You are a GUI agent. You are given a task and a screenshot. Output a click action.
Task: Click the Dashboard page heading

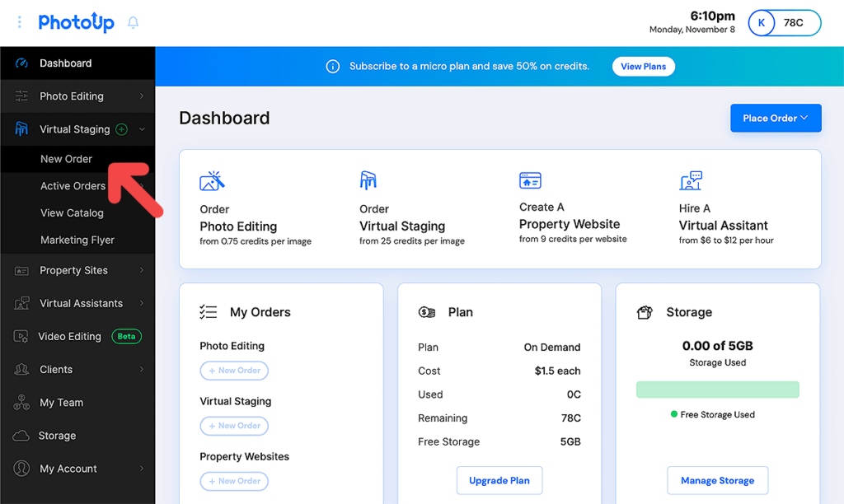point(224,119)
